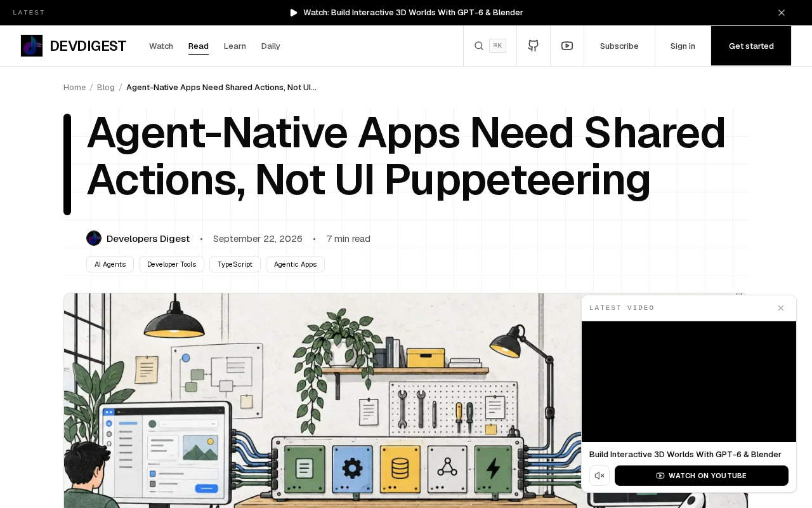The width and height of the screenshot is (812, 508).
Task: Open search with the magnifier icon
Action: coord(479,46)
